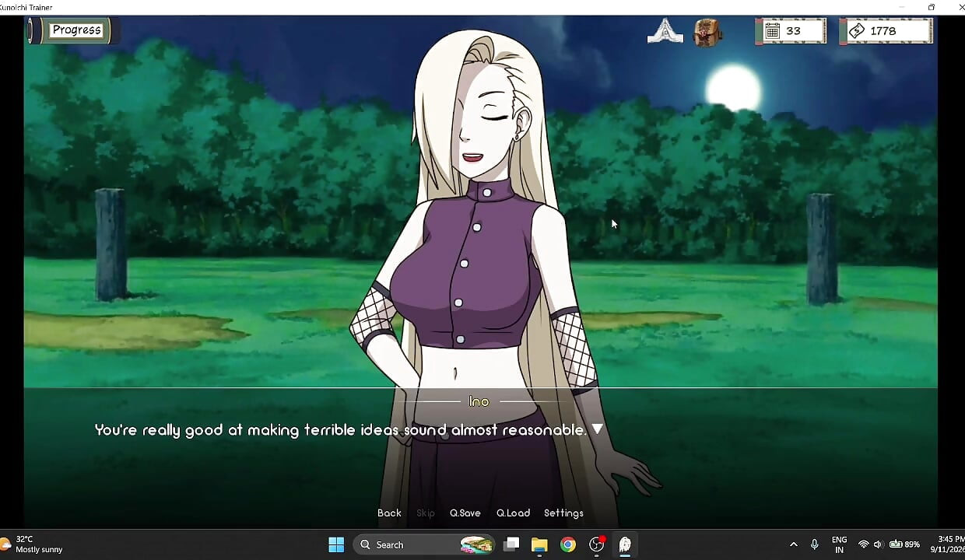Select the Kunoichi Trainer taskbar icon
The image size is (965, 560).
pyautogui.click(x=625, y=544)
